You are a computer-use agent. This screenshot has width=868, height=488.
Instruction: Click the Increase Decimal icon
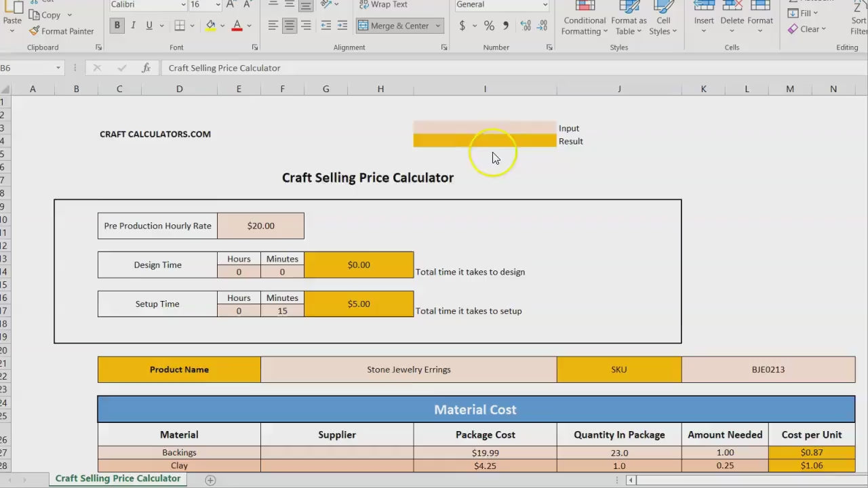[x=526, y=26]
